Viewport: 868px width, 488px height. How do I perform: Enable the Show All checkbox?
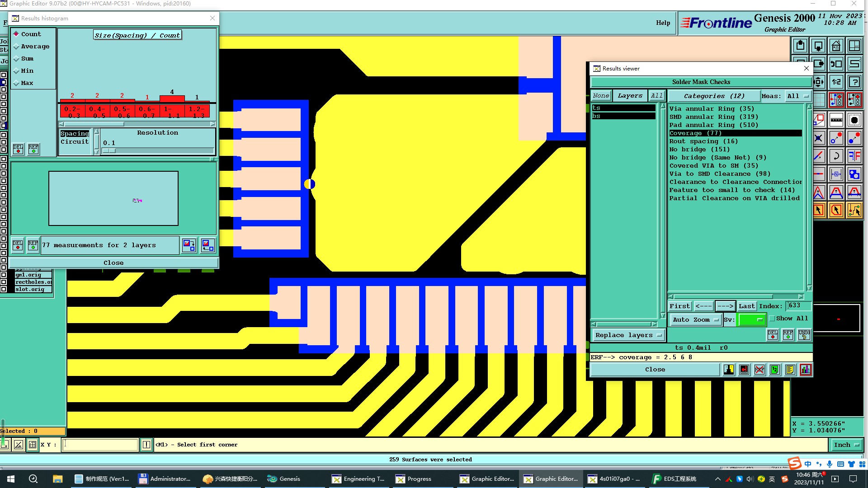772,319
